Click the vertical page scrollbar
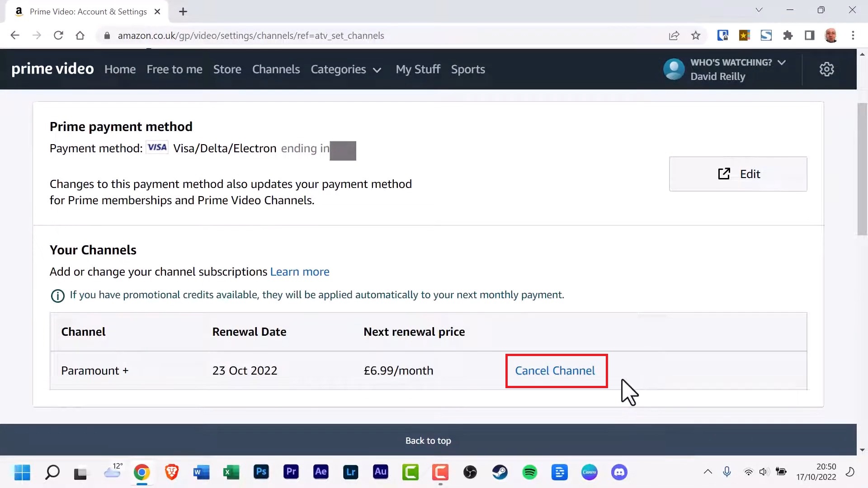The height and width of the screenshot is (488, 868). (x=862, y=169)
